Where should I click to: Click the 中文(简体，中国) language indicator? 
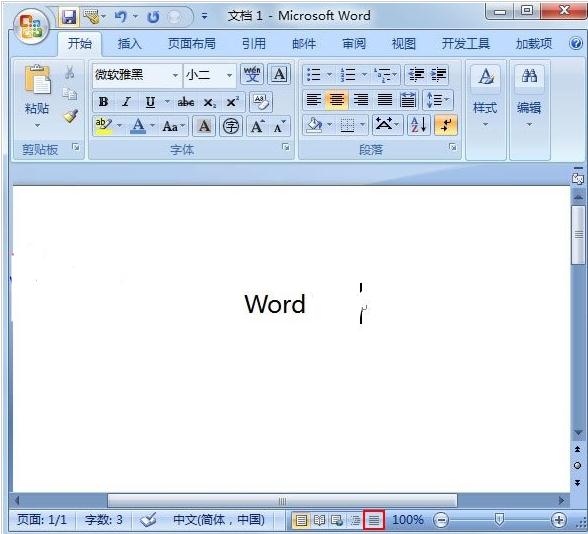tap(219, 520)
